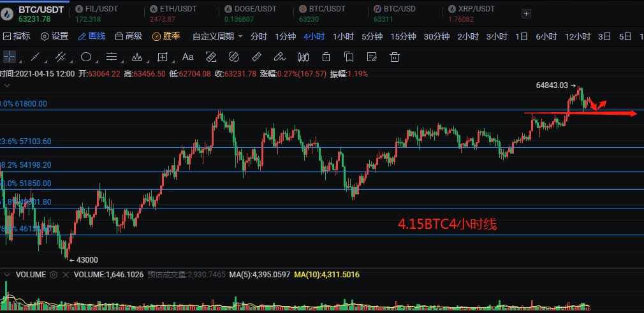
Task: Pick the ellipse shape tool
Action: pos(86,57)
